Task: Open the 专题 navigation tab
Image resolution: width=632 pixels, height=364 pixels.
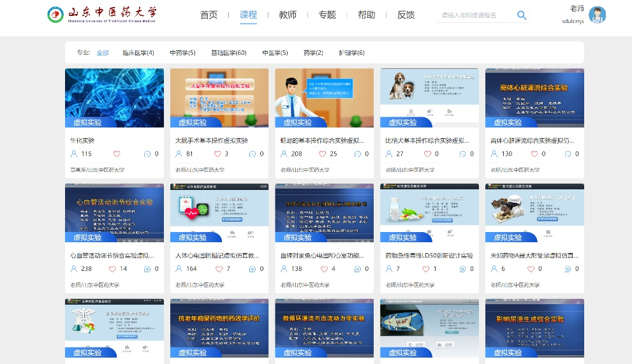Action: [x=327, y=15]
